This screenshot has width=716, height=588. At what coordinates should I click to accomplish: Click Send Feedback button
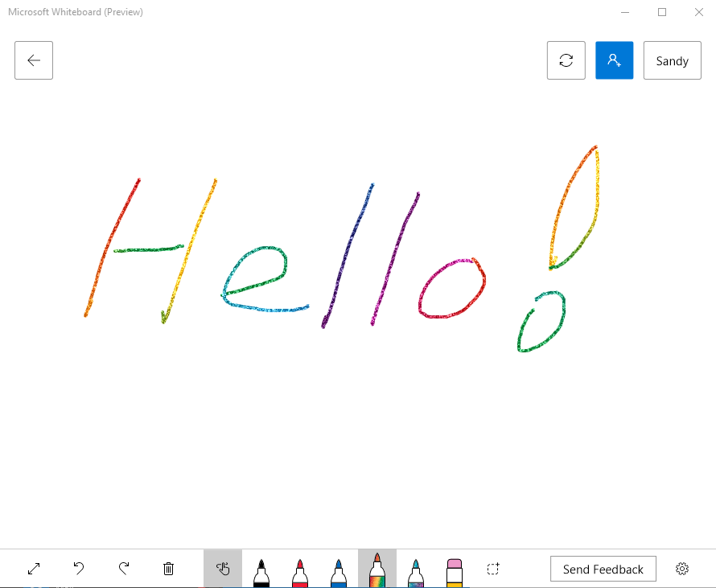tap(603, 569)
